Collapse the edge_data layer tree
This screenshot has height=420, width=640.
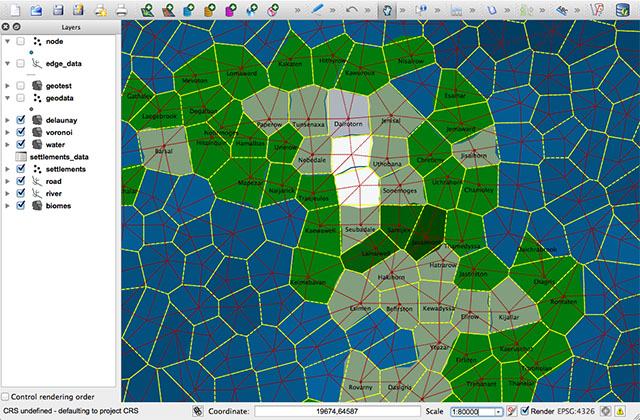click(x=7, y=63)
